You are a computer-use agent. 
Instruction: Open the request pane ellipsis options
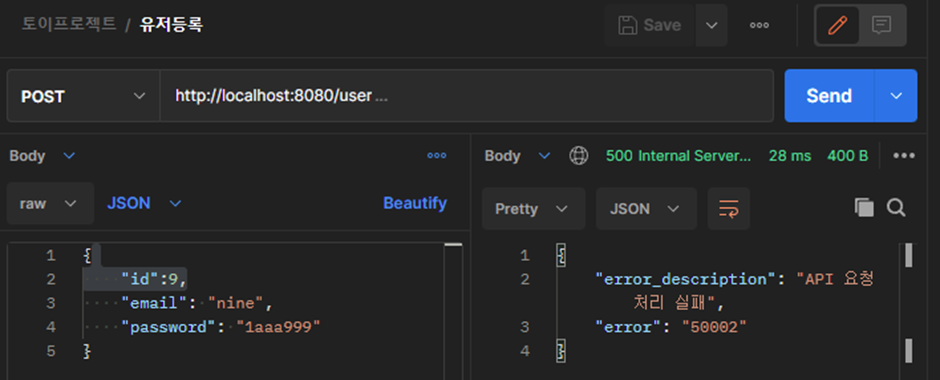tap(436, 156)
